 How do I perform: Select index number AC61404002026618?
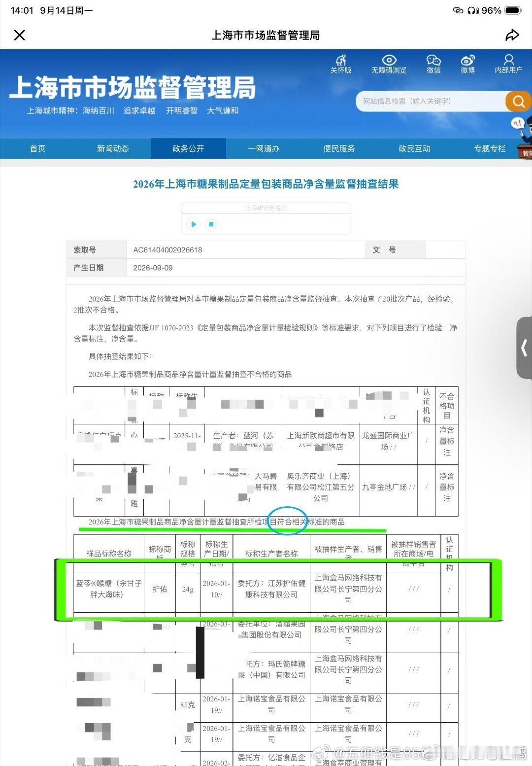pyautogui.click(x=167, y=250)
